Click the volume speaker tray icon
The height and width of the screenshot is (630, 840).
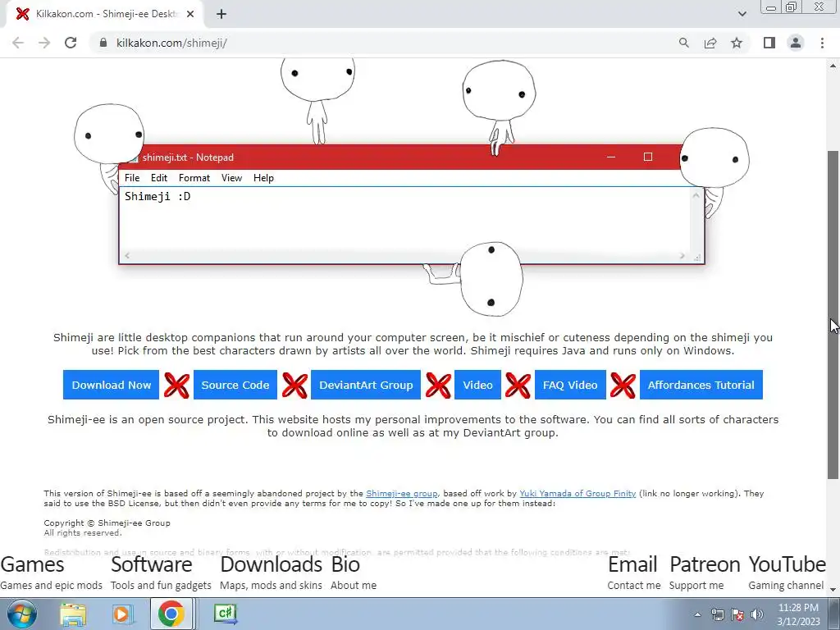[x=757, y=615]
